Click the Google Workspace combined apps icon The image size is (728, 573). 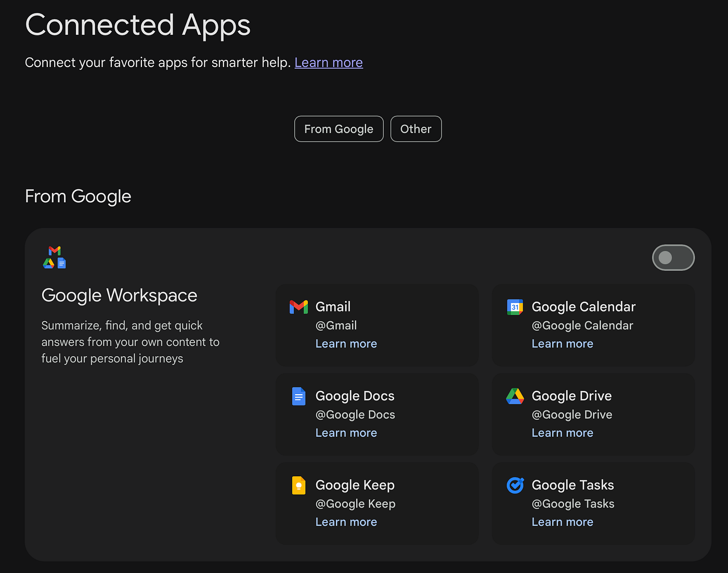click(x=55, y=257)
